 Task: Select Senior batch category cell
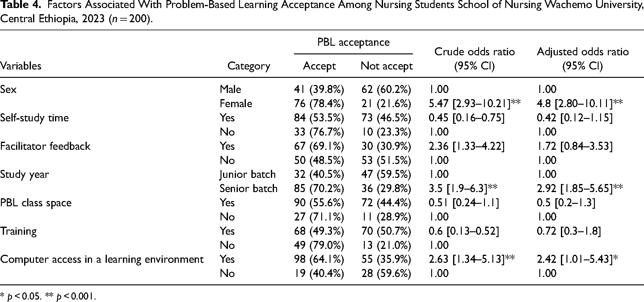248,188
